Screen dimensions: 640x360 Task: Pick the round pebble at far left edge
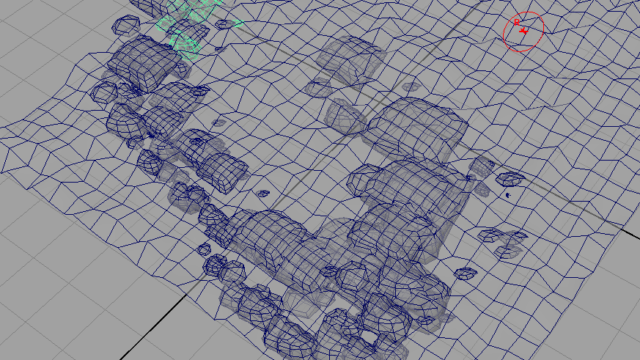coord(104,92)
